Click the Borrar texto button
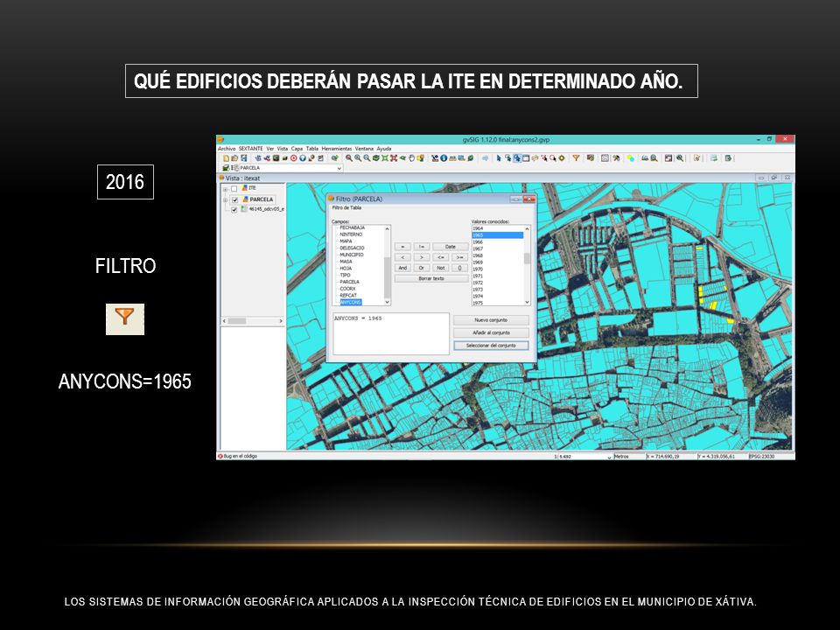The image size is (840, 630). (x=431, y=278)
